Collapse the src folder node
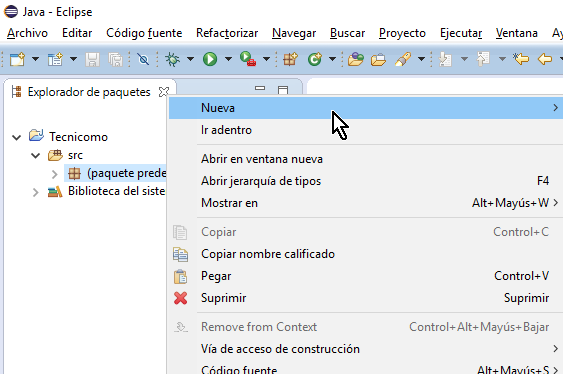Viewport: 563px width, 374px height. coord(35,155)
